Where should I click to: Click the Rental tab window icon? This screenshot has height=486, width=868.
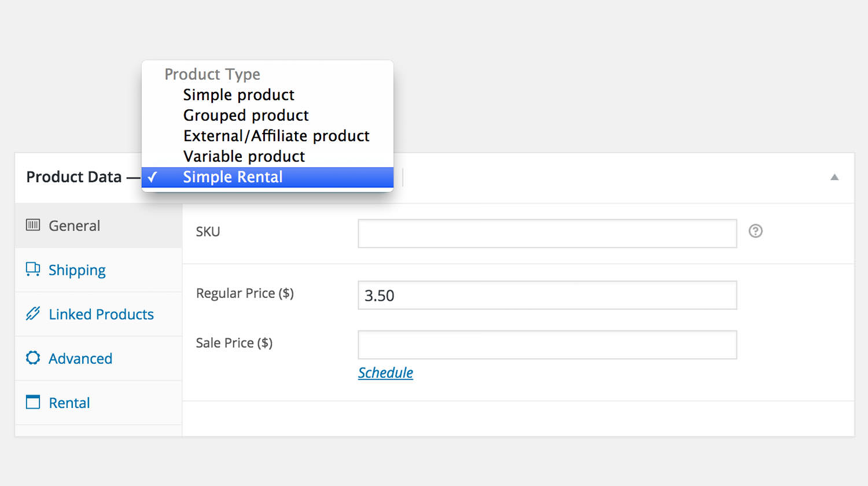coord(33,402)
